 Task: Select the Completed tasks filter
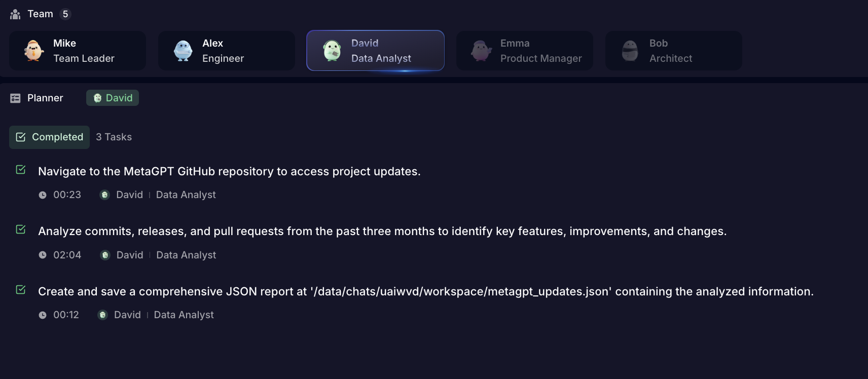[50, 137]
